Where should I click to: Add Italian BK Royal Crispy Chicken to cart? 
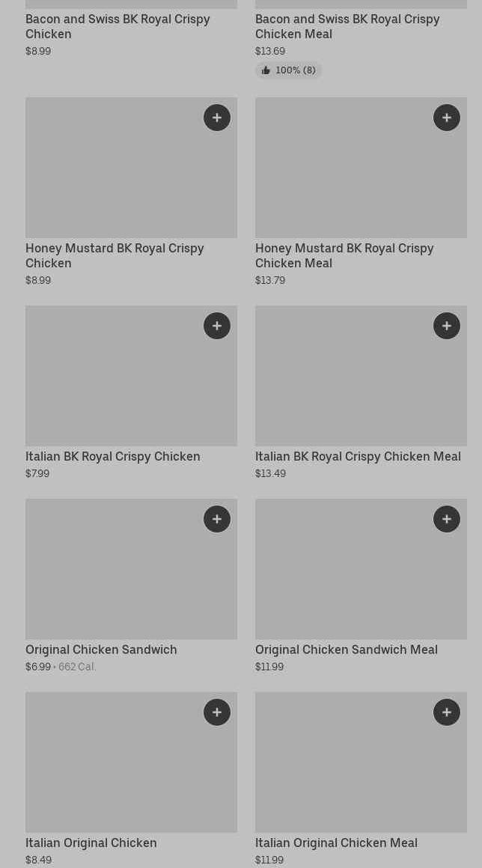[x=217, y=326]
